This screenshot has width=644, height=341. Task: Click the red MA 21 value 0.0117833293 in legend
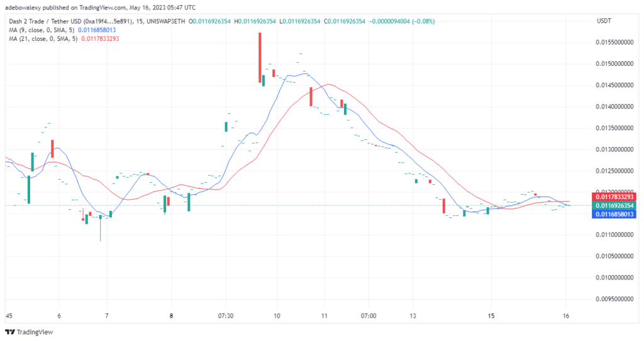[100, 38]
